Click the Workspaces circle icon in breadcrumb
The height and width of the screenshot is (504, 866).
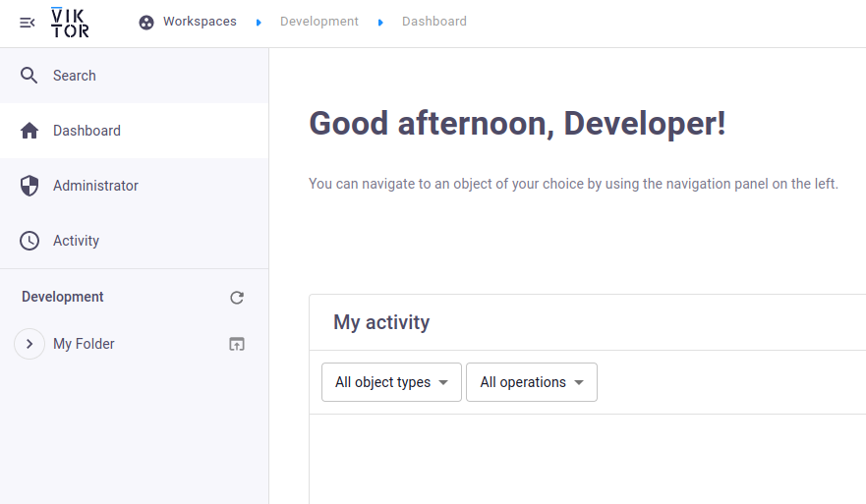click(146, 22)
